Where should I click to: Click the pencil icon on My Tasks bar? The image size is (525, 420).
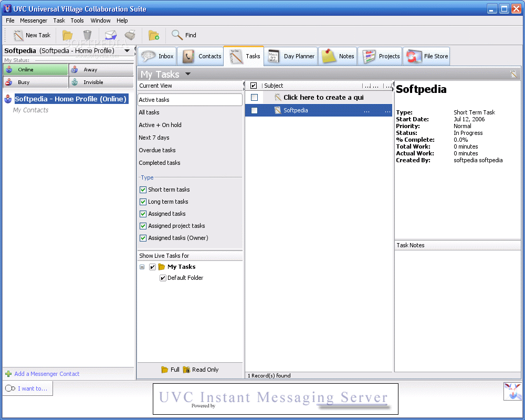pyautogui.click(x=513, y=74)
